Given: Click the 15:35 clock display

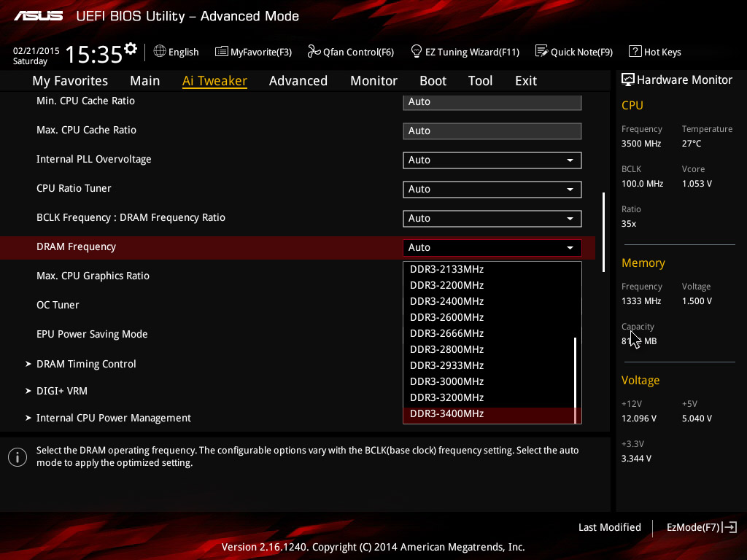Looking at the screenshot, I should click(94, 54).
